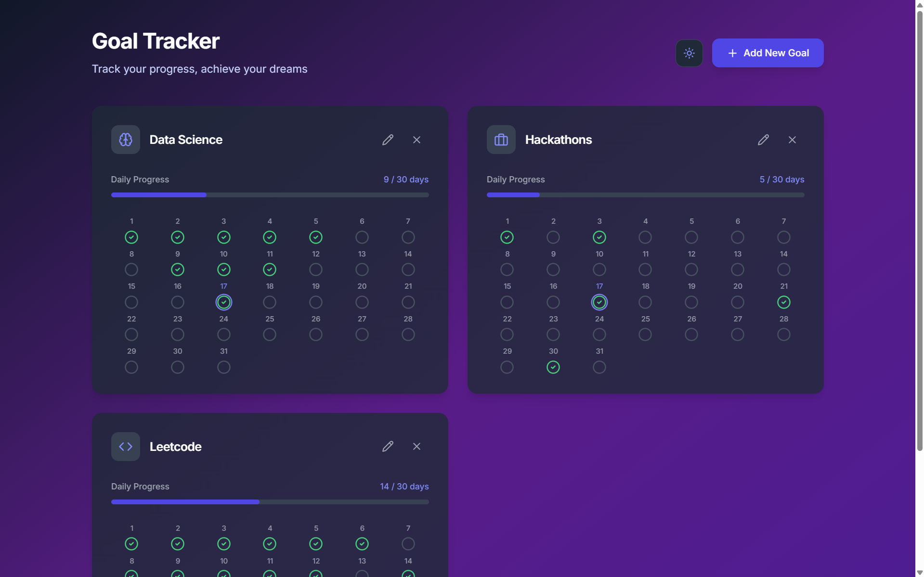Click the Hackathons briefcase icon

[501, 140]
